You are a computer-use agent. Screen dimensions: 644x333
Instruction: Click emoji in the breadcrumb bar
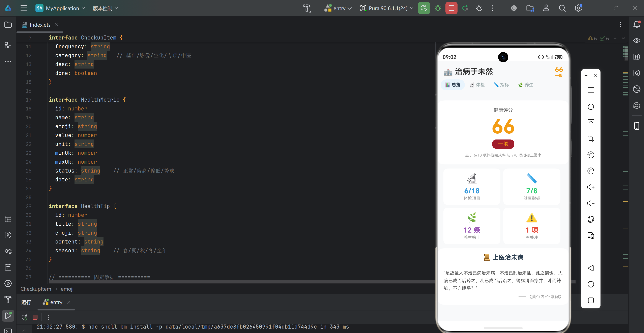pos(67,289)
